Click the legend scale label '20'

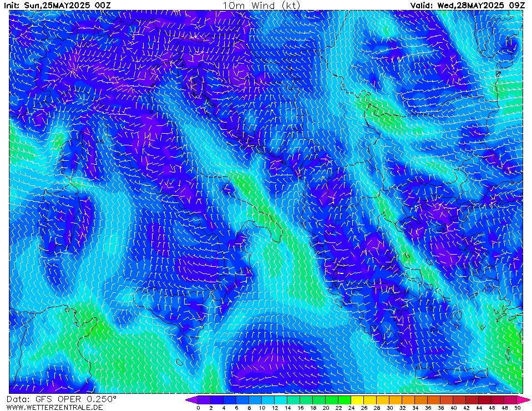tap(326, 408)
